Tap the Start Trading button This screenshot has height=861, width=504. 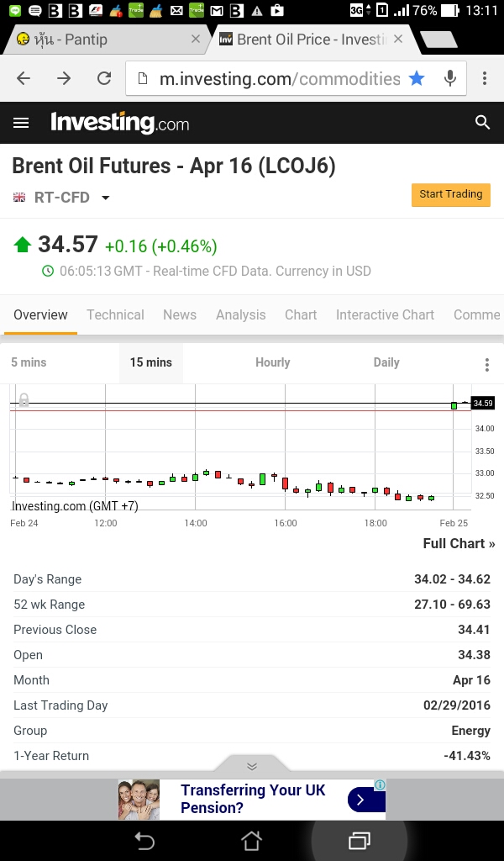click(x=451, y=194)
